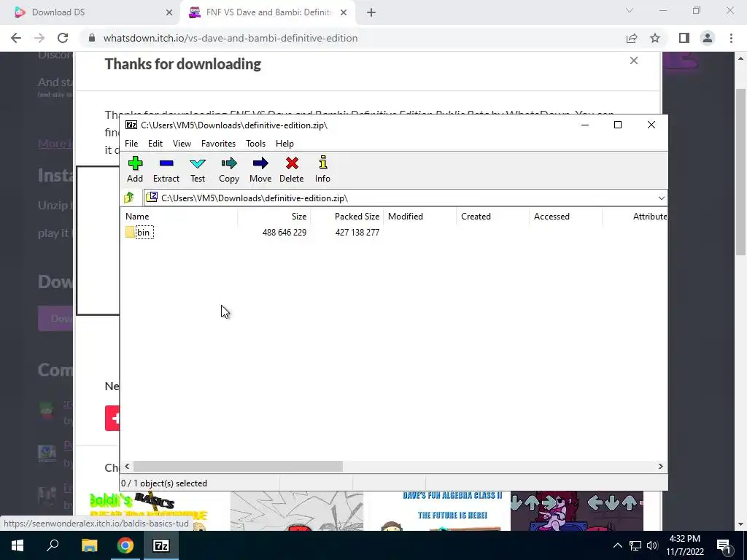747x560 pixels.
Task: Close the FNF VS Dave and Bambi tab
Action: 344,13
